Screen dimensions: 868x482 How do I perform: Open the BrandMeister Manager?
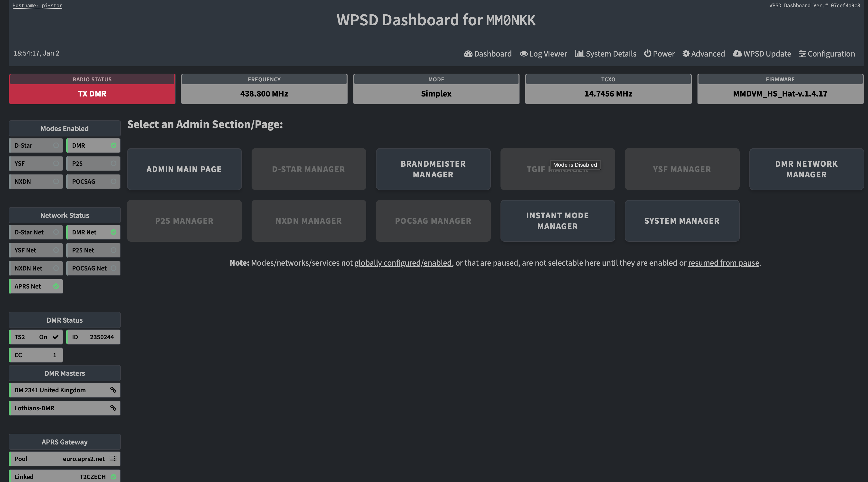pyautogui.click(x=433, y=169)
